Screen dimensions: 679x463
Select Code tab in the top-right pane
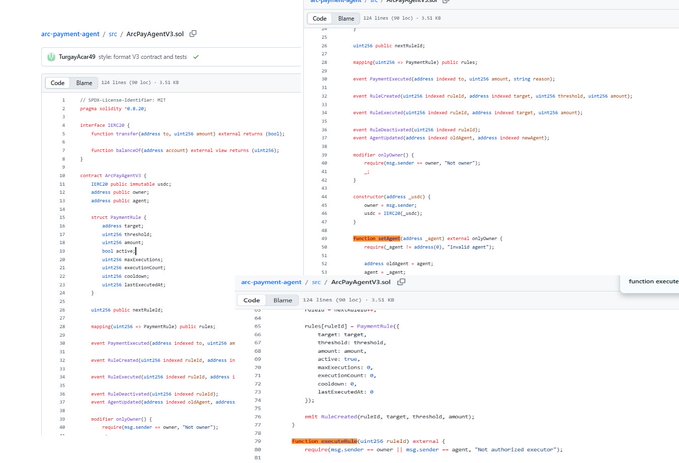coord(320,18)
